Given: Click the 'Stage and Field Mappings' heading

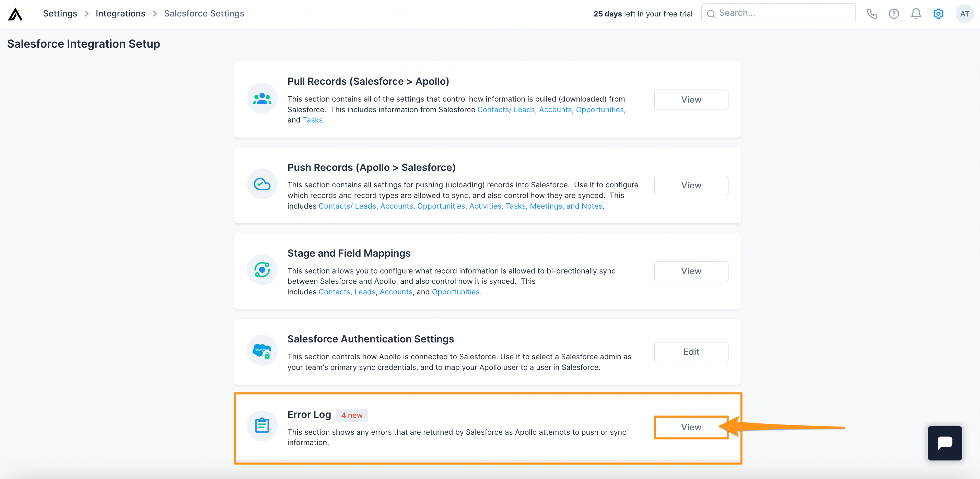Looking at the screenshot, I should (349, 253).
